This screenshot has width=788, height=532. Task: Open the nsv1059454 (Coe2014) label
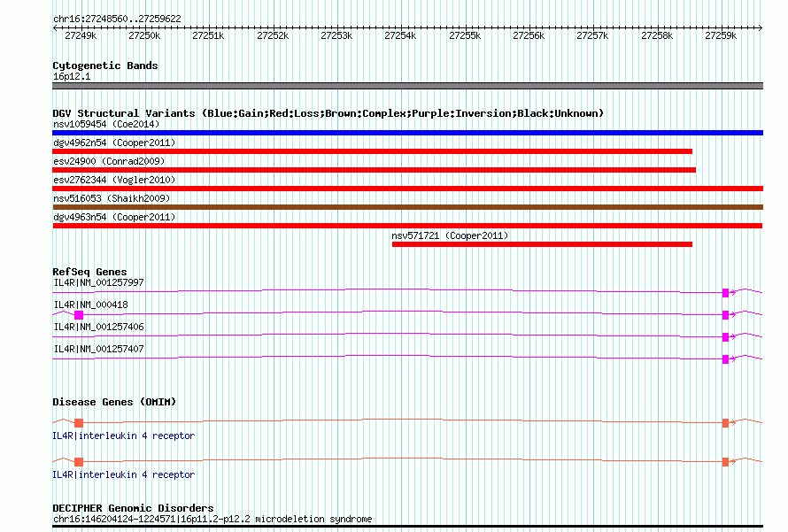pyautogui.click(x=106, y=124)
